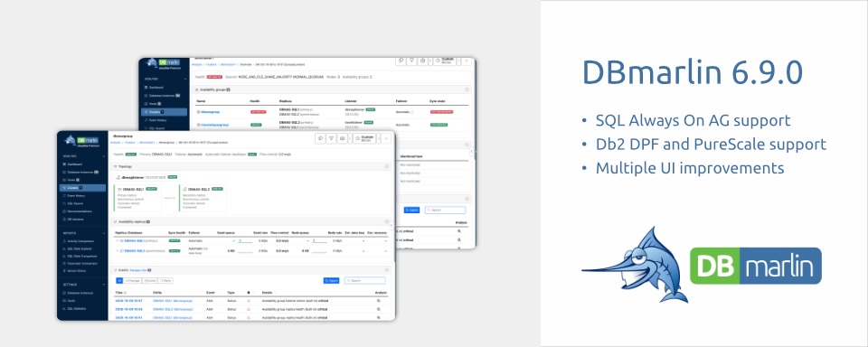The height and width of the screenshot is (347, 868).
Task: Expand the DBMAG-SQL1 primary replica row
Action: [x=117, y=240]
